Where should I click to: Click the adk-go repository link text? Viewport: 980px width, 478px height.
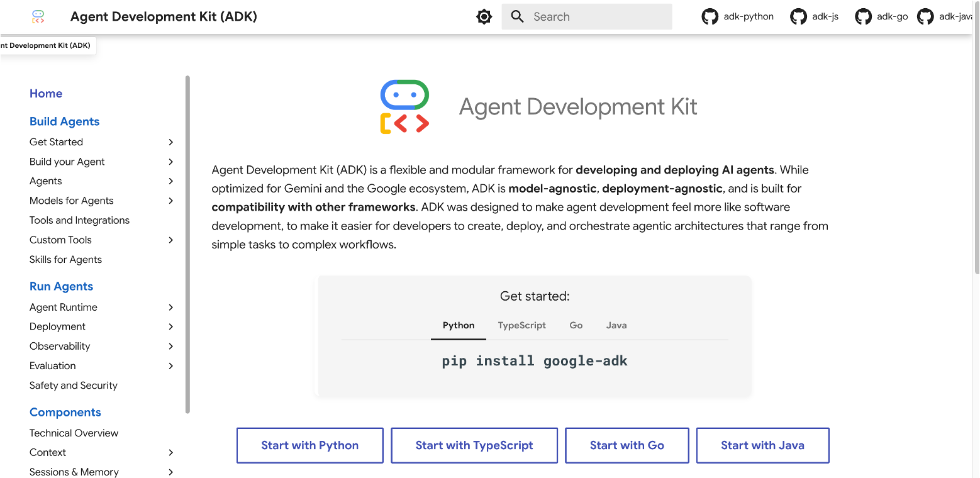click(x=893, y=17)
